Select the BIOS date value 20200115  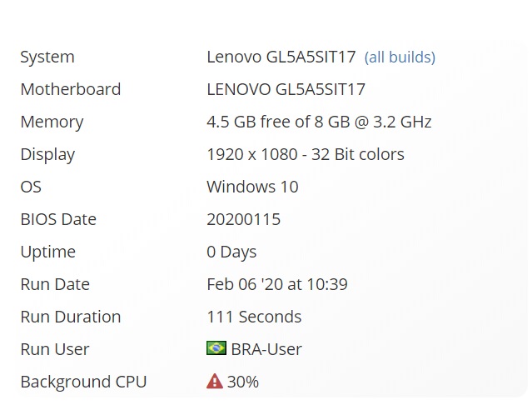[x=243, y=219]
